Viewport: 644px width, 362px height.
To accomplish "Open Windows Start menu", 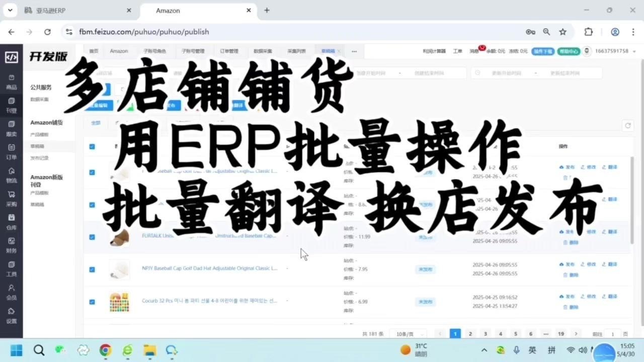I will click(x=16, y=350).
